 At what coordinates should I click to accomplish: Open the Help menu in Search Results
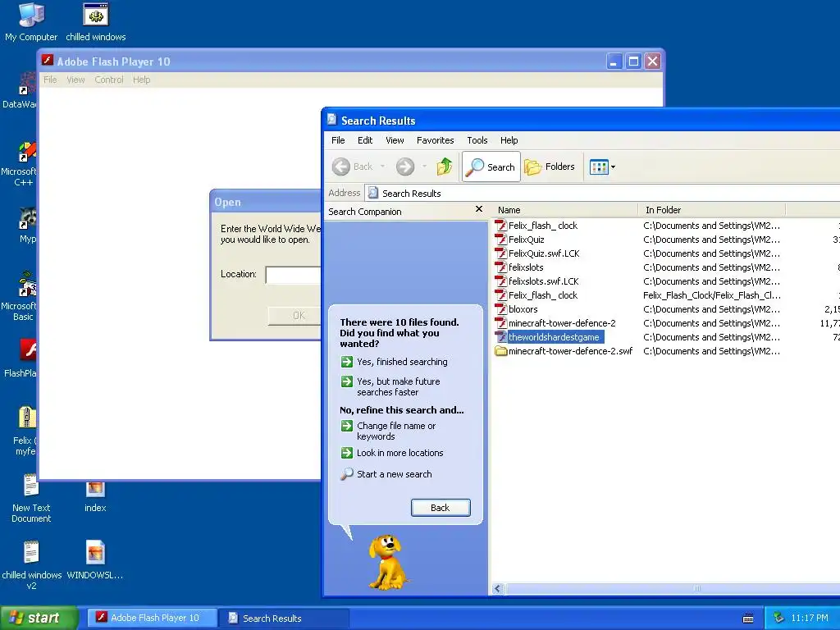509,140
